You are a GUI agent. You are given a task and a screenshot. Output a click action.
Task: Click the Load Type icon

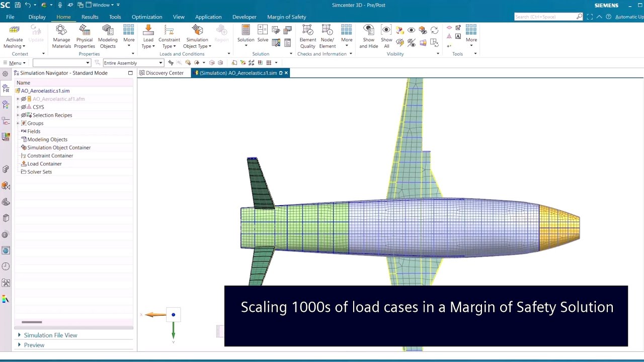coord(148,30)
